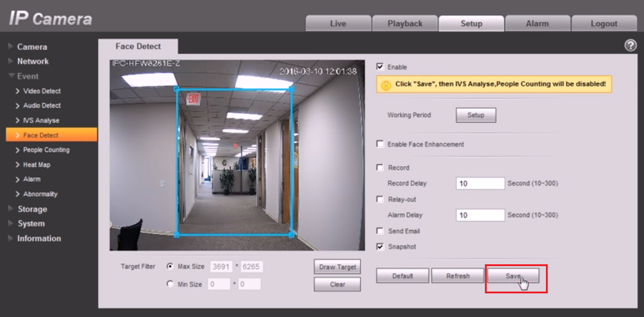Click the Draw Target button
This screenshot has width=644, height=317.
(x=338, y=267)
